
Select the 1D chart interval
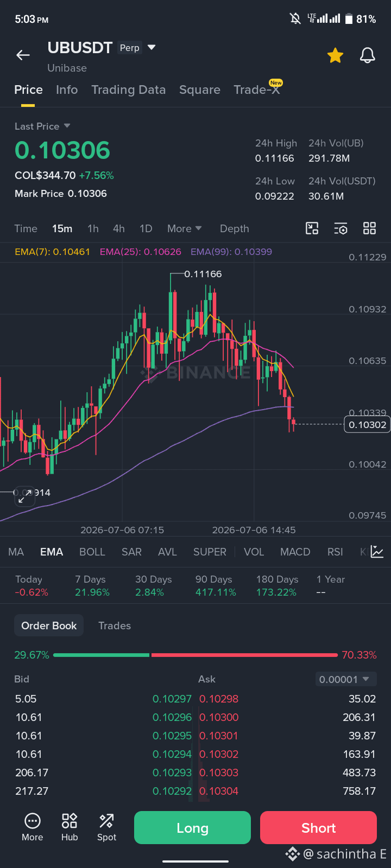(146, 228)
